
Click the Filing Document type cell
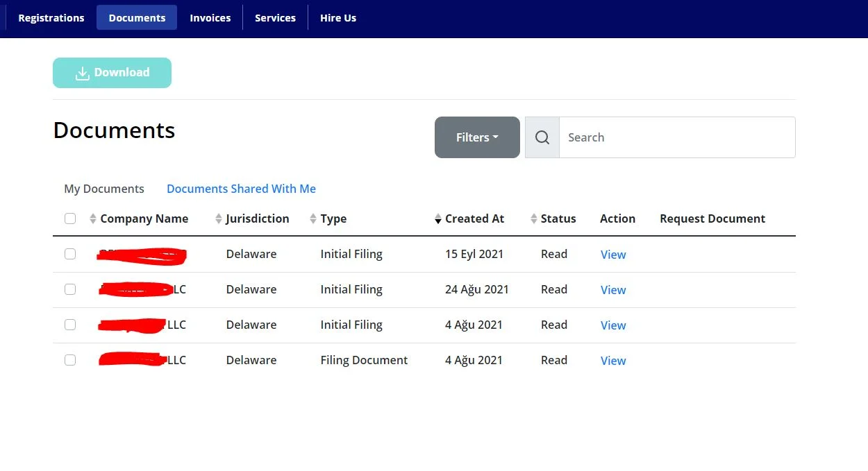[364, 360]
